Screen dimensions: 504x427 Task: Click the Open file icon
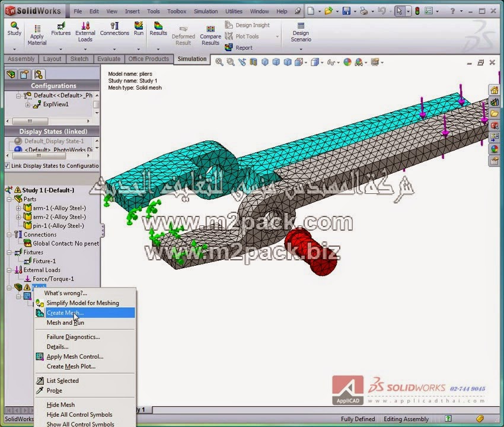click(x=328, y=11)
